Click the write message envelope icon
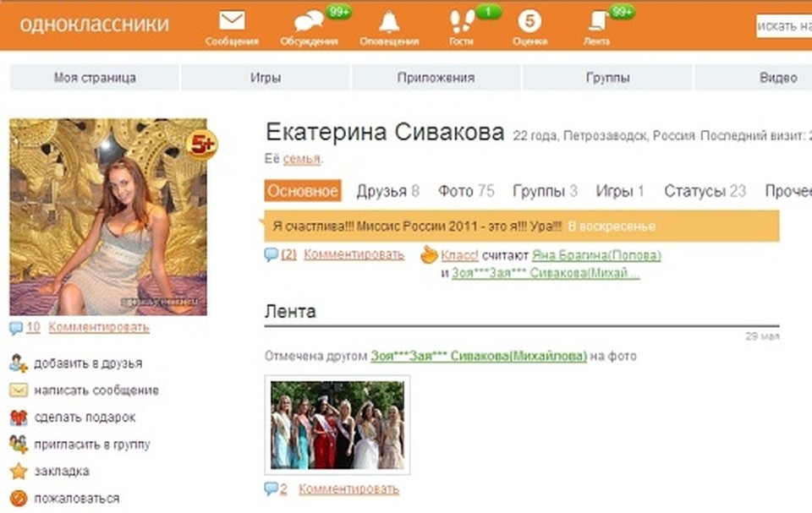 tap(18, 390)
